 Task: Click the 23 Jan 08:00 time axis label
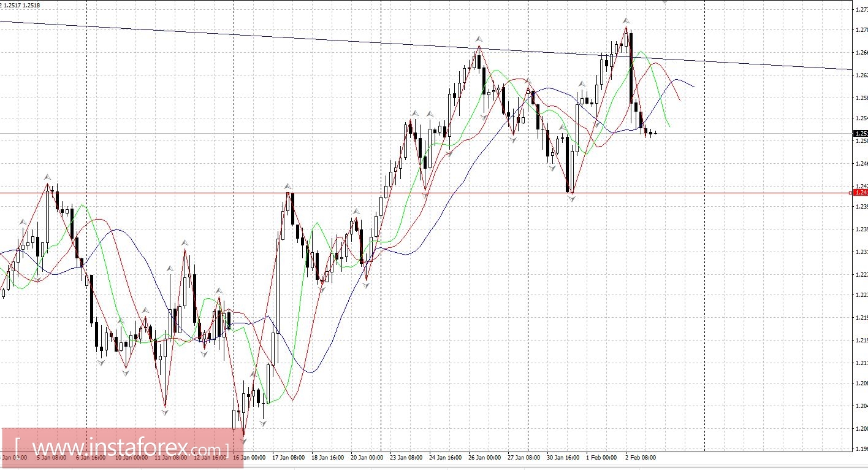[x=405, y=458]
